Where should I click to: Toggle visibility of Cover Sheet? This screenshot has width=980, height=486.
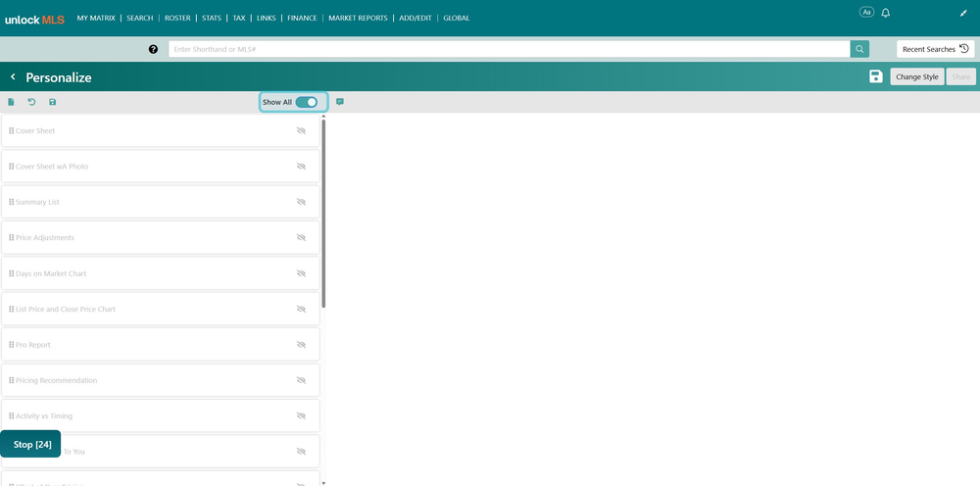tap(301, 130)
